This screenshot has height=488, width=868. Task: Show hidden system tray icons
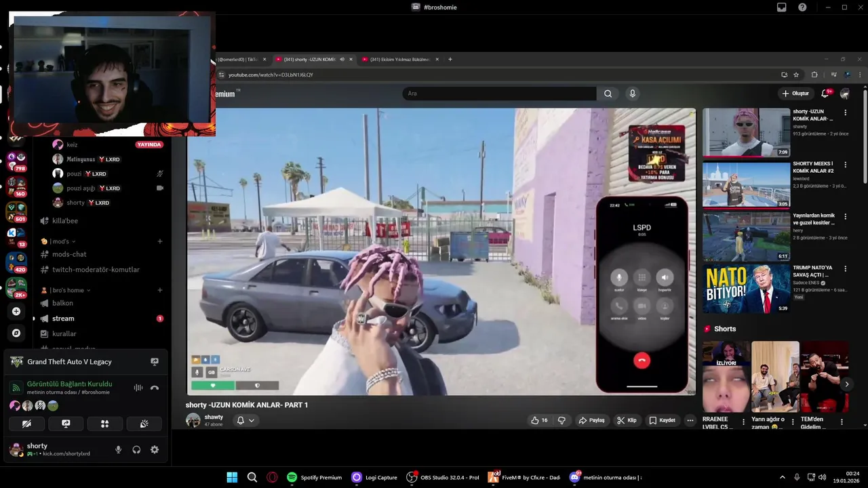click(783, 477)
